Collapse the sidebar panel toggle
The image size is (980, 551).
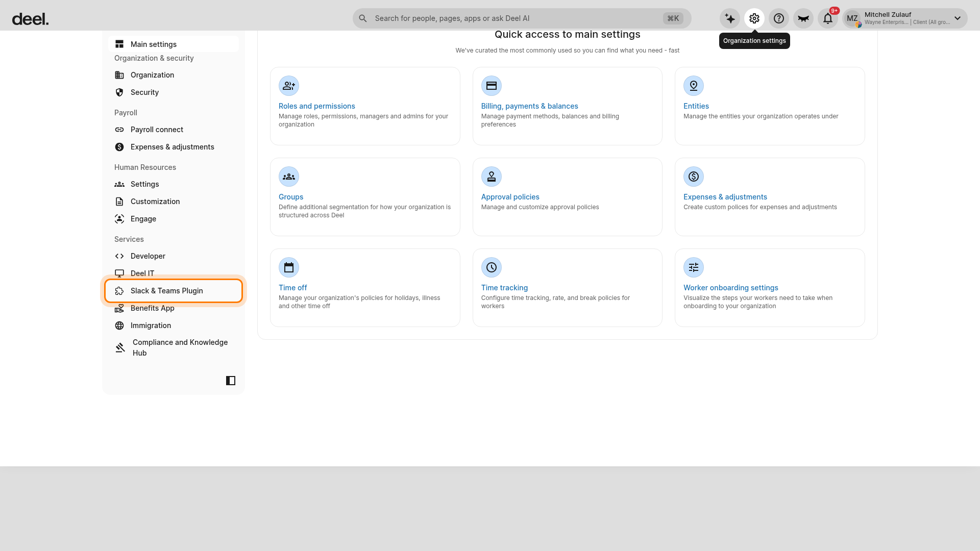coord(231,381)
